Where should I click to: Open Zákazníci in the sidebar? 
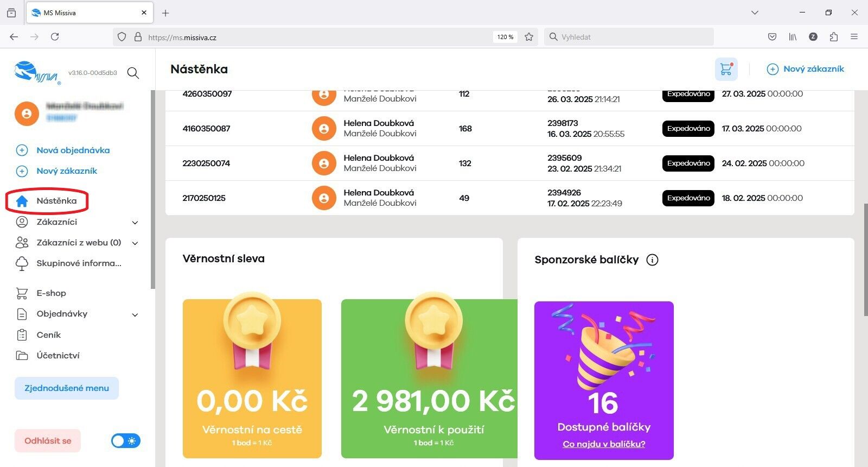[x=56, y=222]
